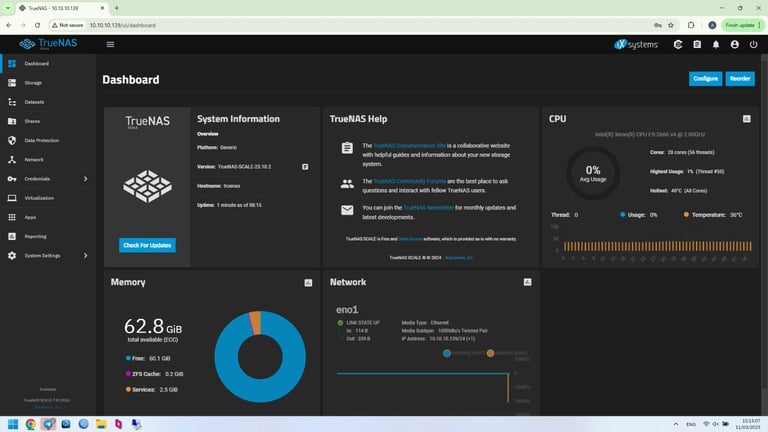
Task: Click the community forums people icon
Action: point(347,184)
